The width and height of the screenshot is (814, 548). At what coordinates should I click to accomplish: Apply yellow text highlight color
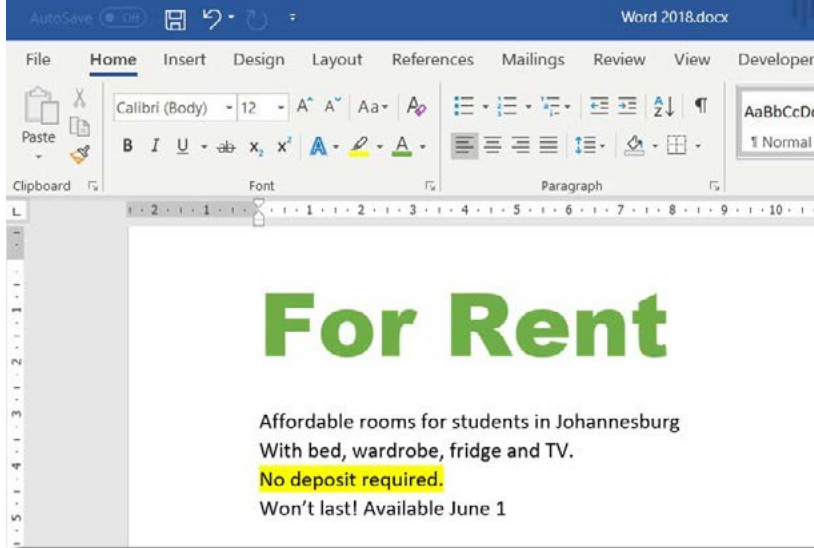coord(359,146)
